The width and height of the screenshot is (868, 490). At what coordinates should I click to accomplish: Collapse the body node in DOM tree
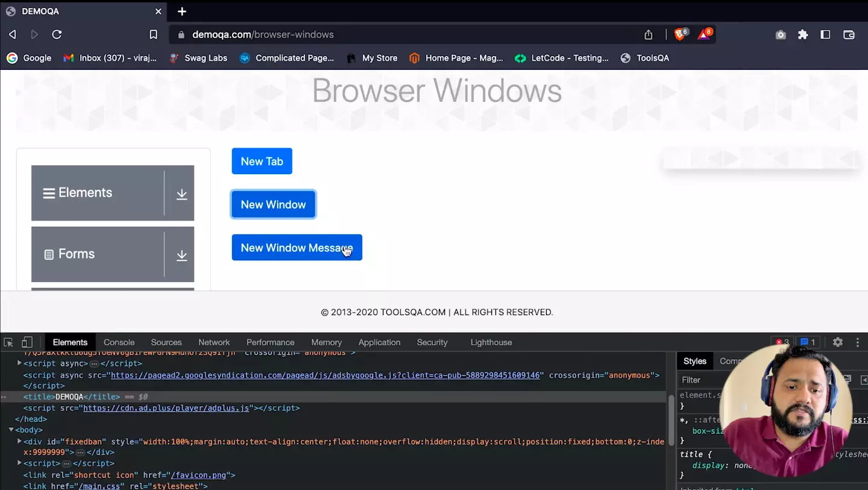11,430
